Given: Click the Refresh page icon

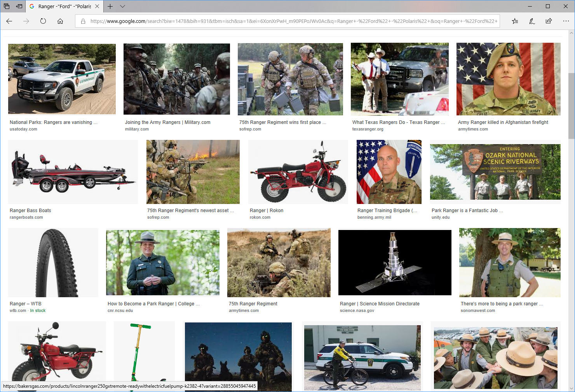Looking at the screenshot, I should (x=43, y=21).
